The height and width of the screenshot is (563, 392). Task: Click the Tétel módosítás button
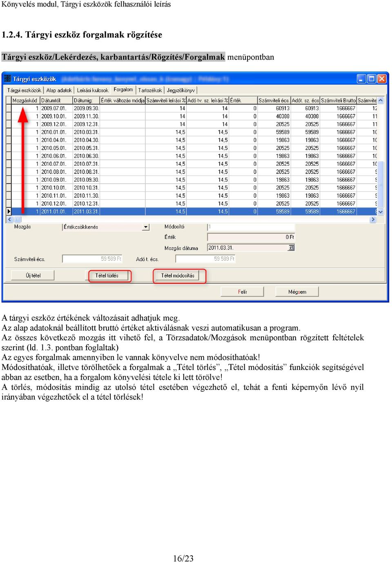[x=178, y=276]
